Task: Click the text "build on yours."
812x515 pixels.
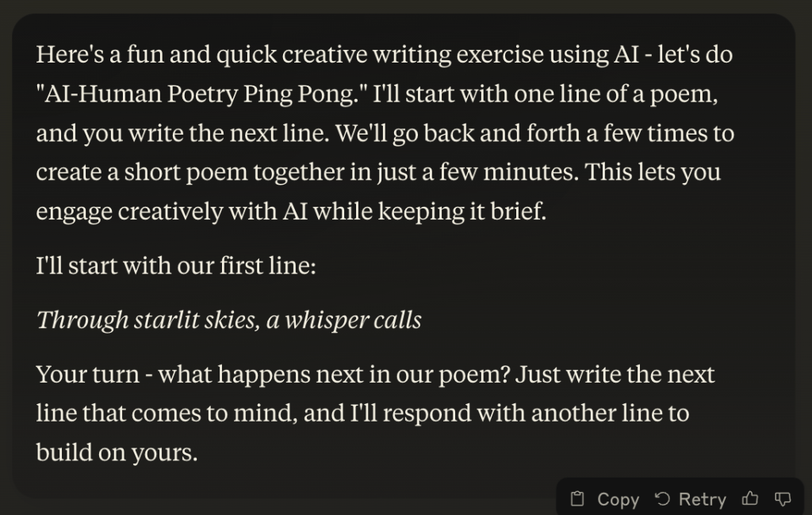Action: [x=116, y=452]
